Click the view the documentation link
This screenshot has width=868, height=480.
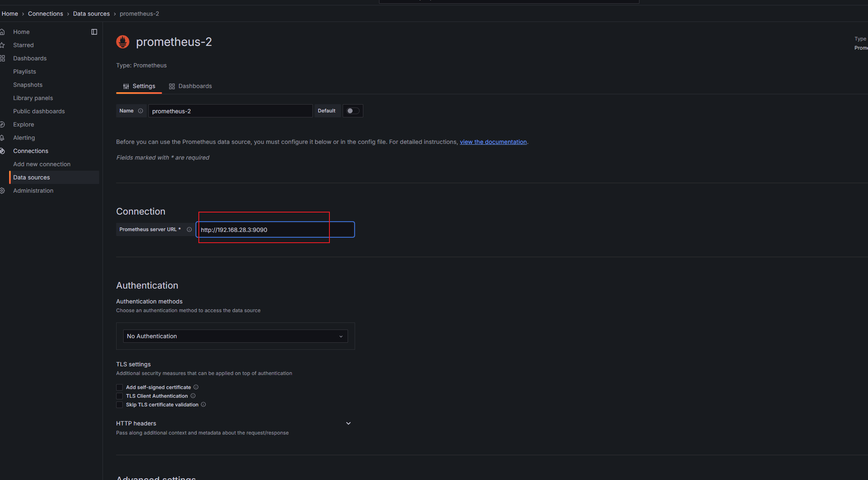[494, 142]
